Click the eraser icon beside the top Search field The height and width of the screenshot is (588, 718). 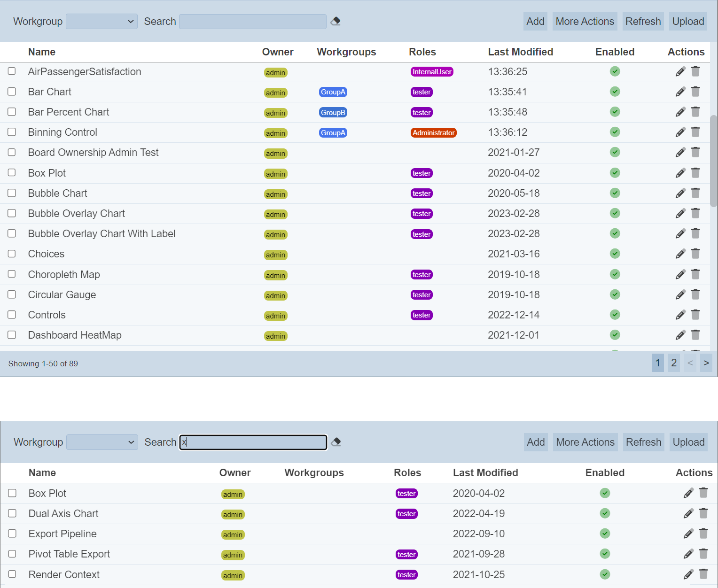click(336, 21)
